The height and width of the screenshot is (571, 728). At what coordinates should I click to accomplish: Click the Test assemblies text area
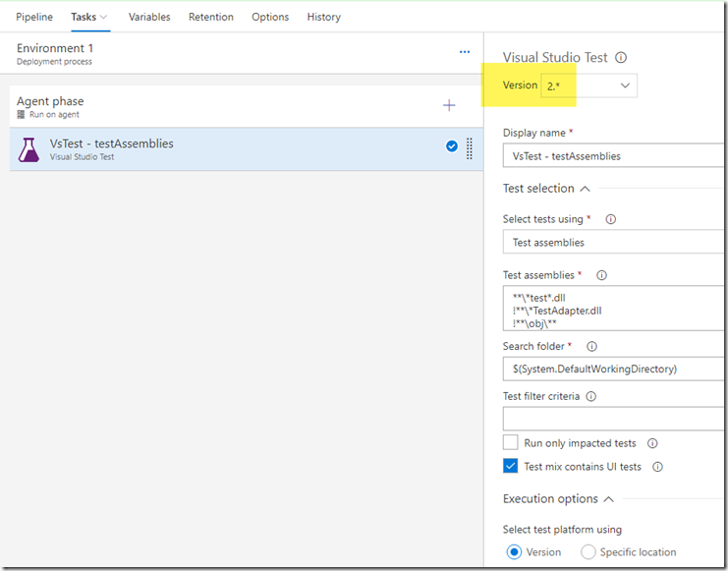[614, 309]
